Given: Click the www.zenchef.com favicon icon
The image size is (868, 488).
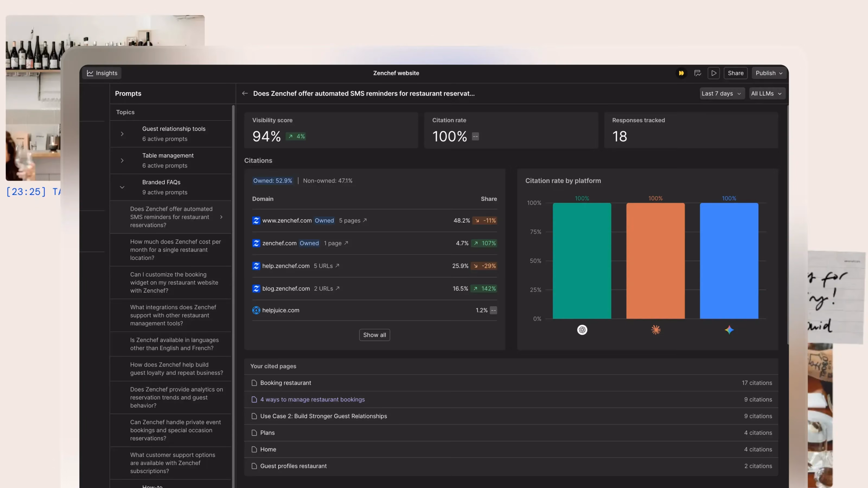Looking at the screenshot, I should point(256,220).
